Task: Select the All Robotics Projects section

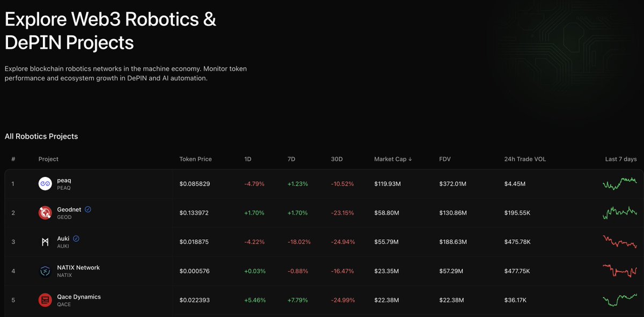Action: [41, 136]
